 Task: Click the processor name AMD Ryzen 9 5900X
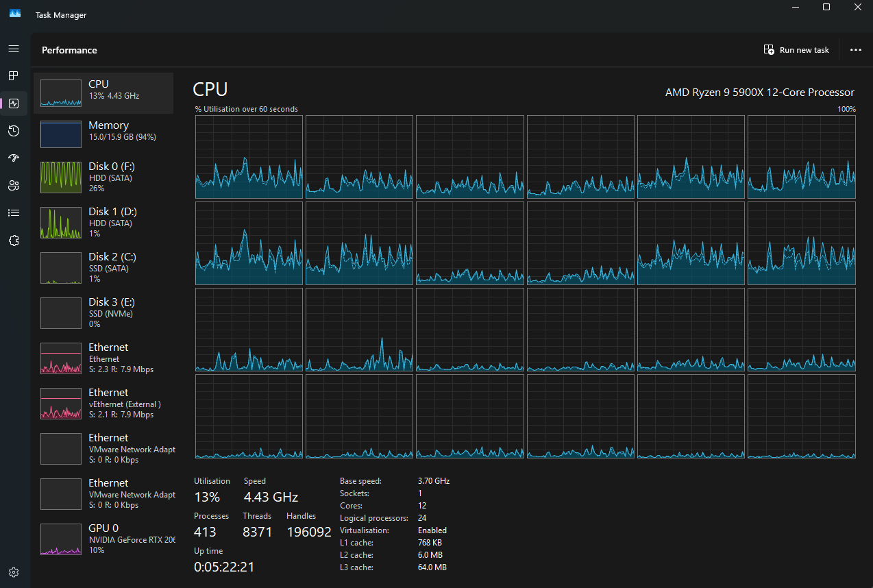(760, 93)
